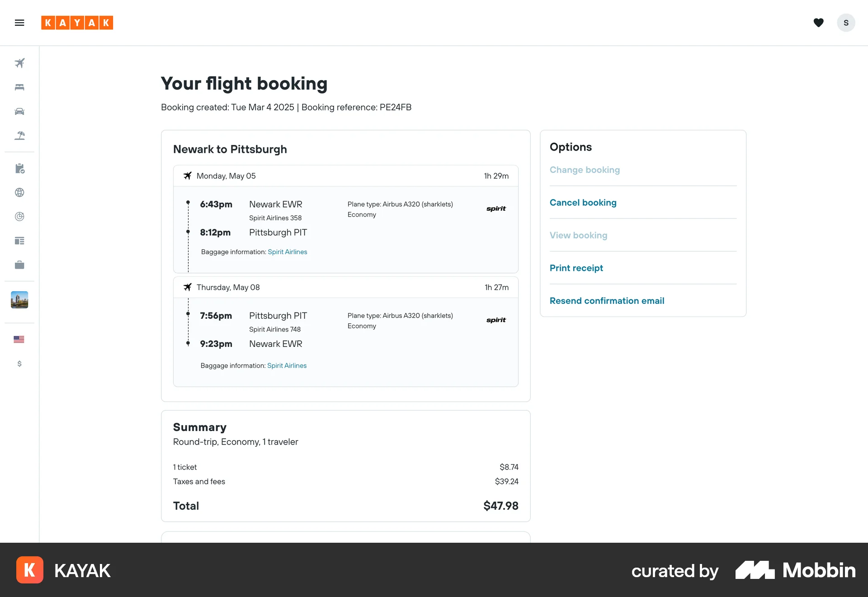Click the KAYAK logo
868x597 pixels.
pos(77,23)
